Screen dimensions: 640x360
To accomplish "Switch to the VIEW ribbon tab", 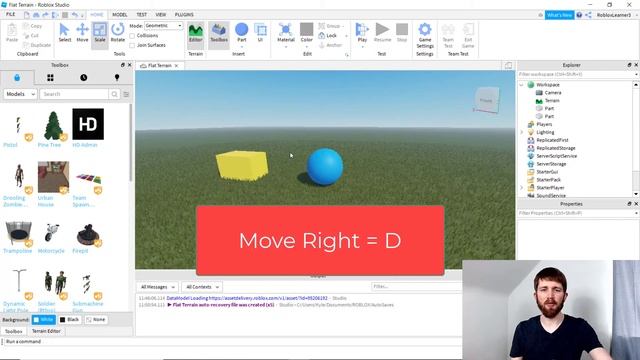I will (x=161, y=14).
